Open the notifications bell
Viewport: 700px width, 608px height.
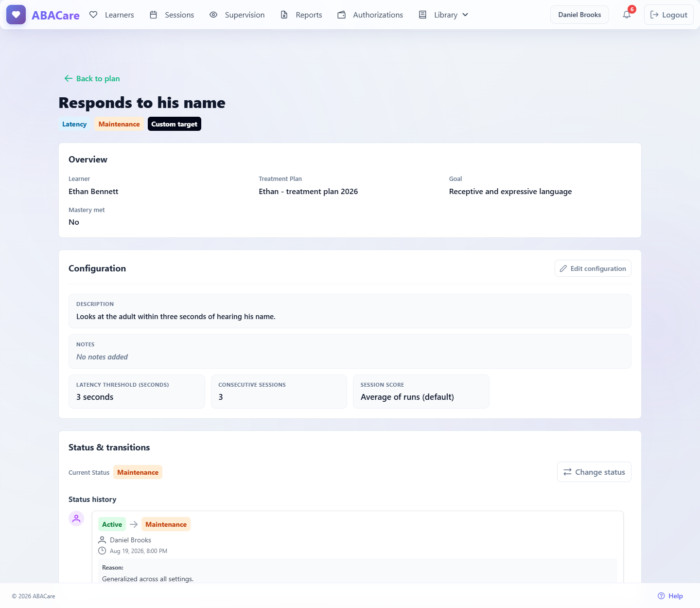[627, 15]
